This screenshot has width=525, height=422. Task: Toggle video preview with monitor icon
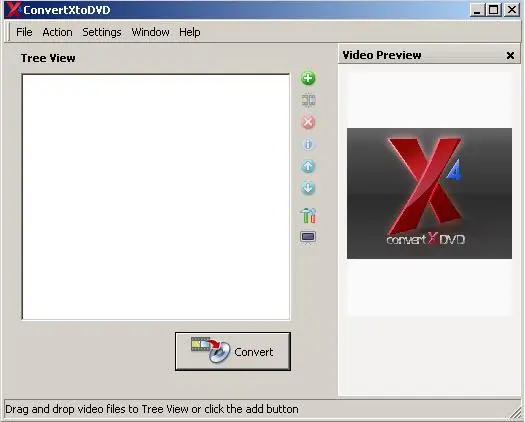(308, 237)
